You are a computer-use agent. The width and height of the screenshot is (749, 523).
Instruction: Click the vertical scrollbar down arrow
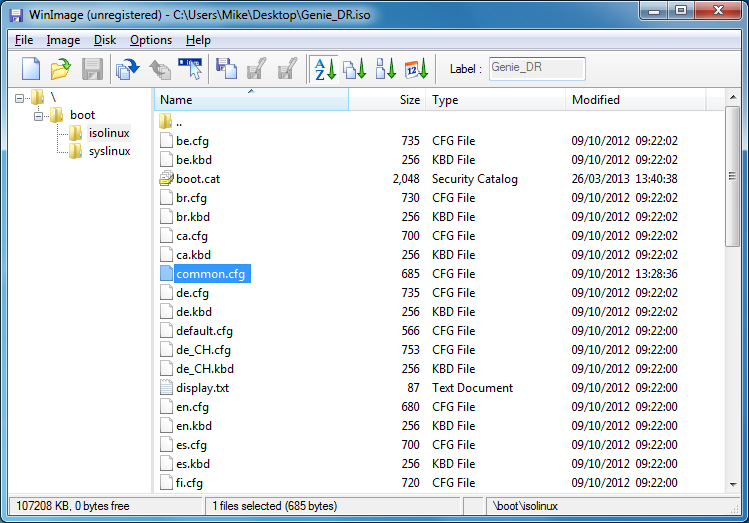[733, 485]
